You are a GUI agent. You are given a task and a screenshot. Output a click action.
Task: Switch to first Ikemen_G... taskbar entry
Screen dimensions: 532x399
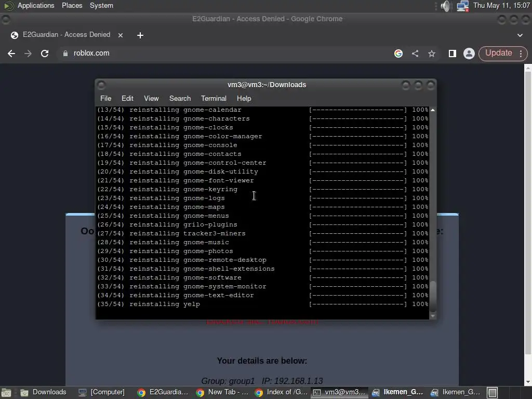point(397,392)
